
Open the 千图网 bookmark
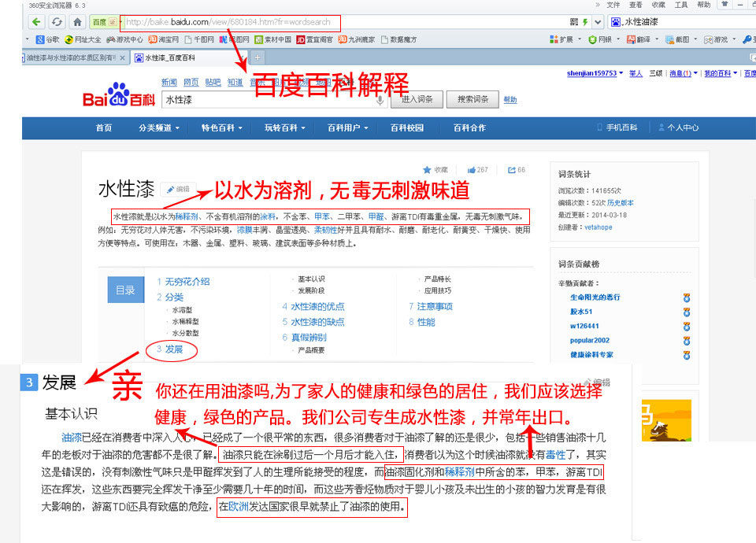[199, 39]
